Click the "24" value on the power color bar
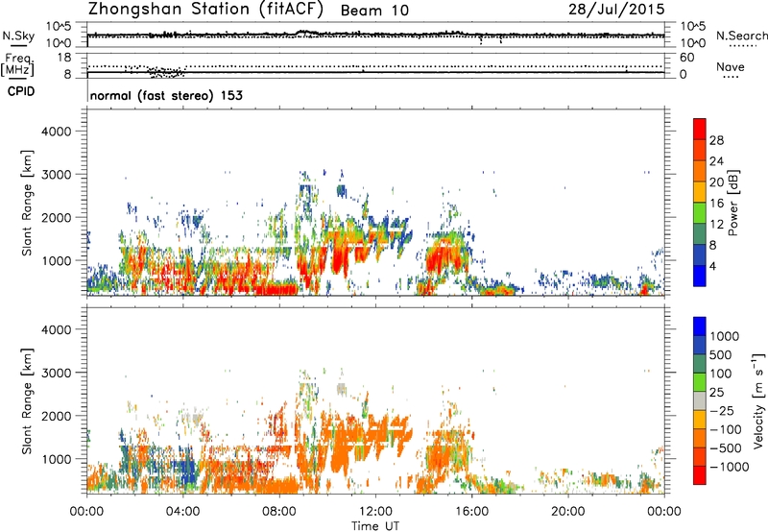The image size is (768, 532). point(716,161)
